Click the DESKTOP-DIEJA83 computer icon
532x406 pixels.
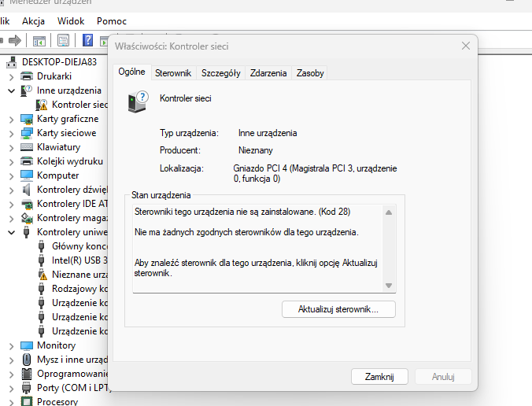click(x=12, y=62)
